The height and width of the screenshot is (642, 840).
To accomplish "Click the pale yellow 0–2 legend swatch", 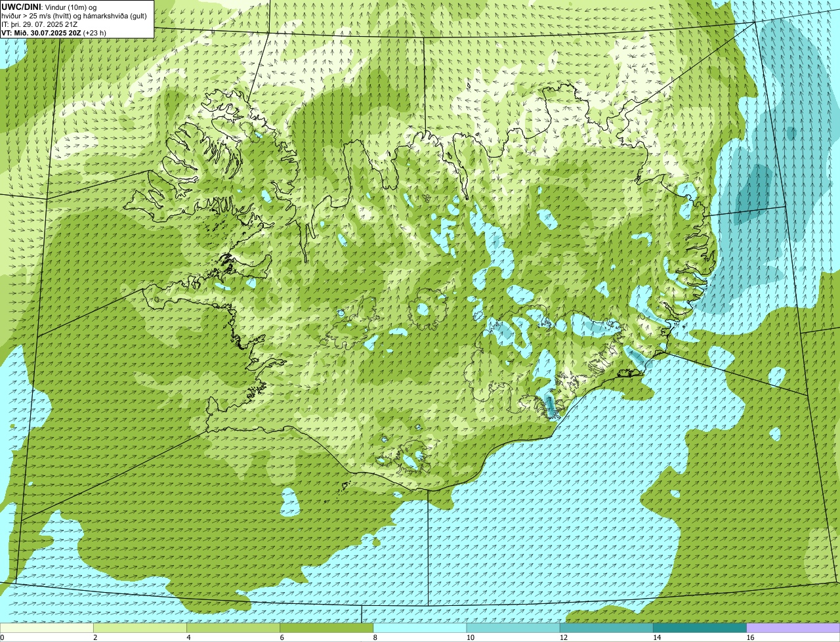I will point(47,628).
